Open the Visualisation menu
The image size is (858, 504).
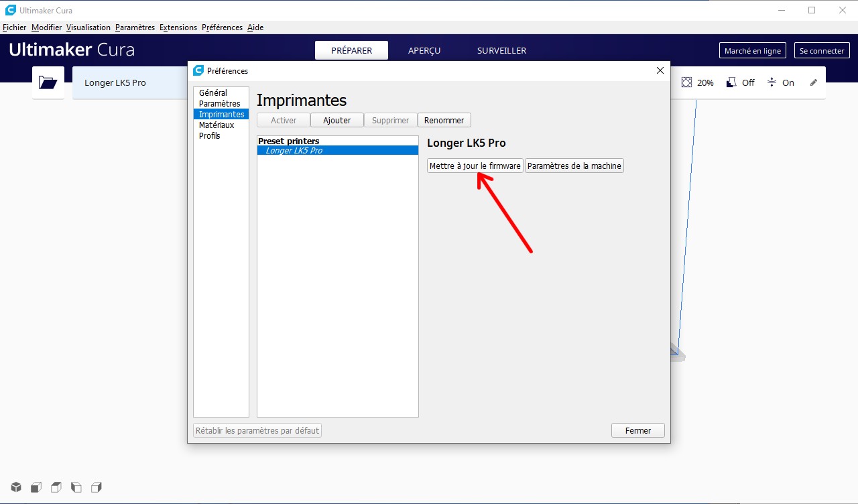coord(88,27)
